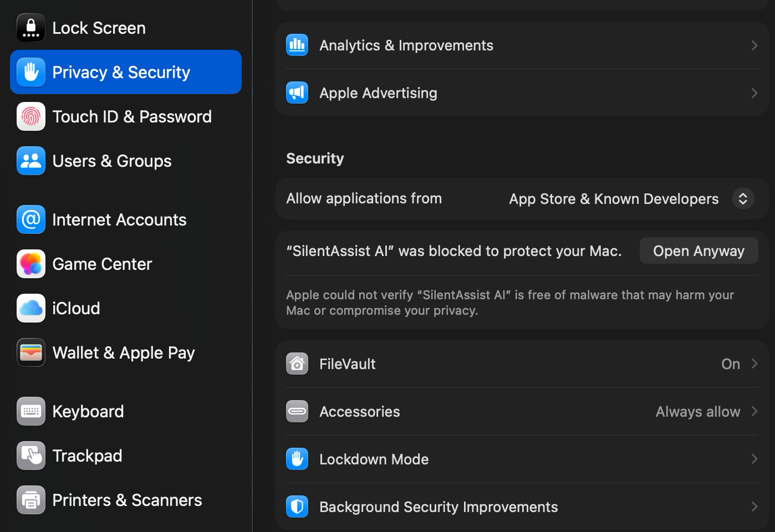
Task: Click the Lockdown Mode hand icon
Action: [x=297, y=459]
